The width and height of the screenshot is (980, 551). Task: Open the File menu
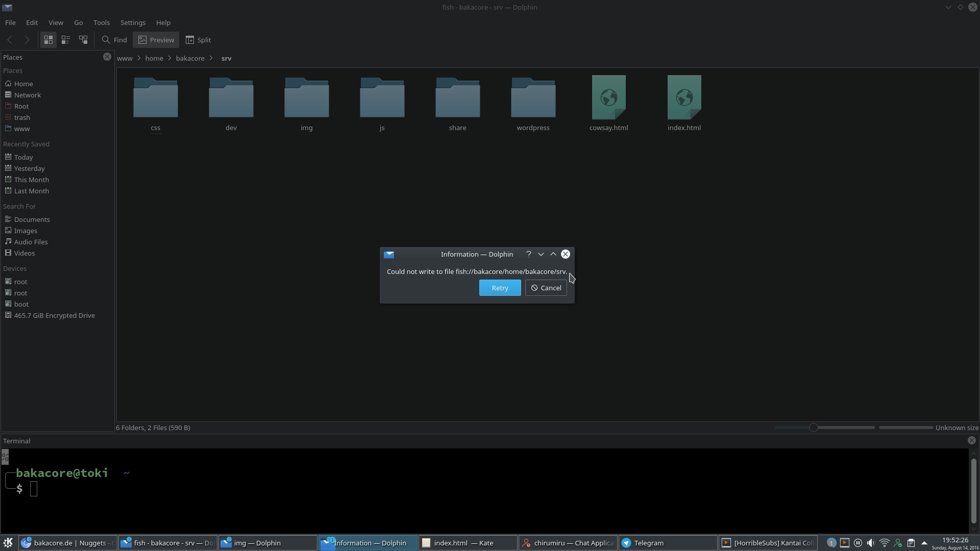coord(10,22)
